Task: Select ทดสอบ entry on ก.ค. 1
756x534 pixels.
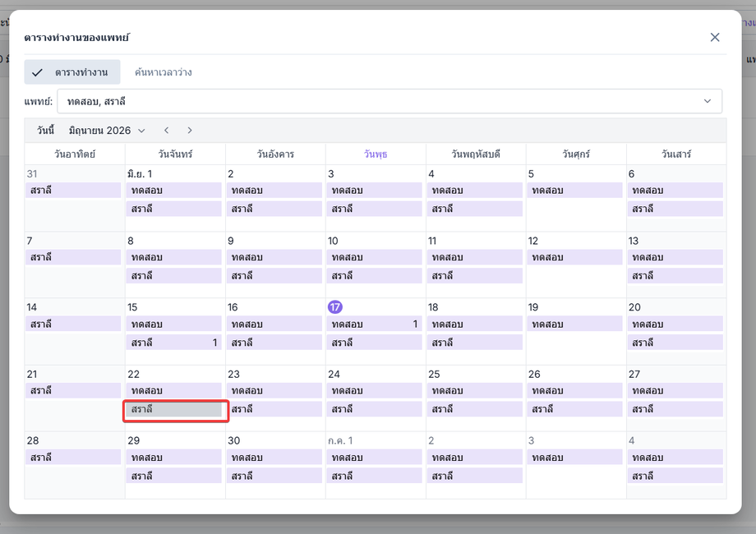Action: point(374,457)
